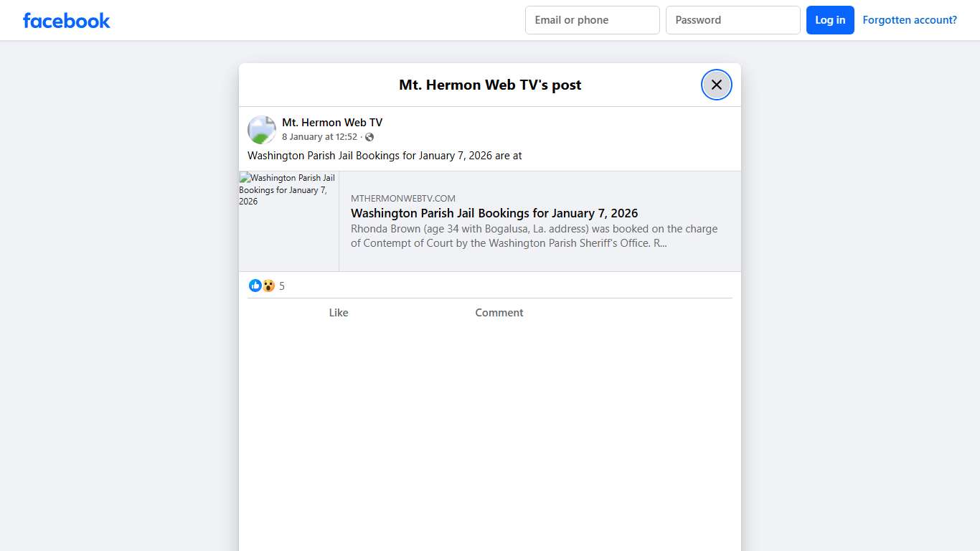Like the post
Screen dimensions: 980x551
(x=338, y=313)
